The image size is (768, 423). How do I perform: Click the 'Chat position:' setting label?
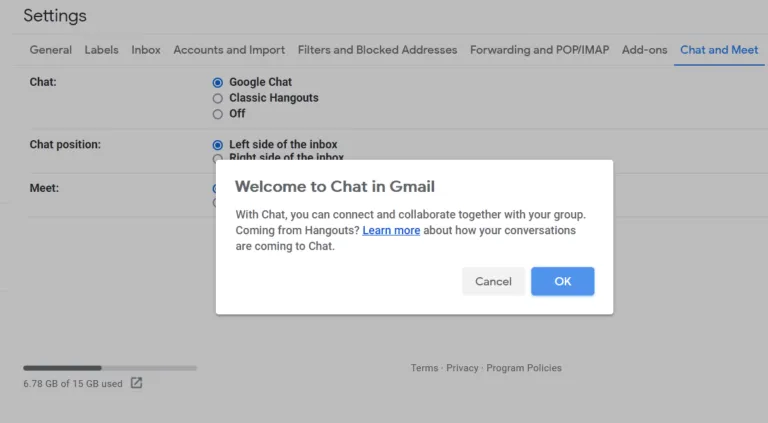65,144
